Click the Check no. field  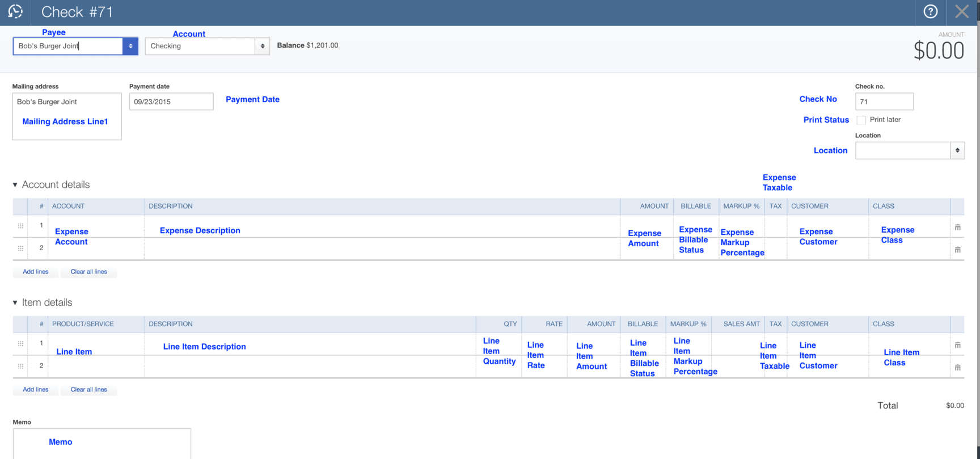tap(884, 102)
